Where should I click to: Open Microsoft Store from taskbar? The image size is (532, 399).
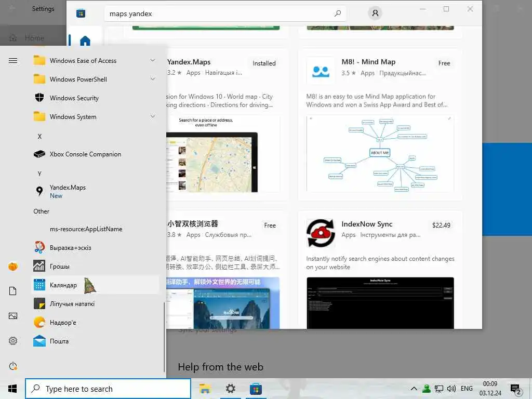click(x=256, y=389)
